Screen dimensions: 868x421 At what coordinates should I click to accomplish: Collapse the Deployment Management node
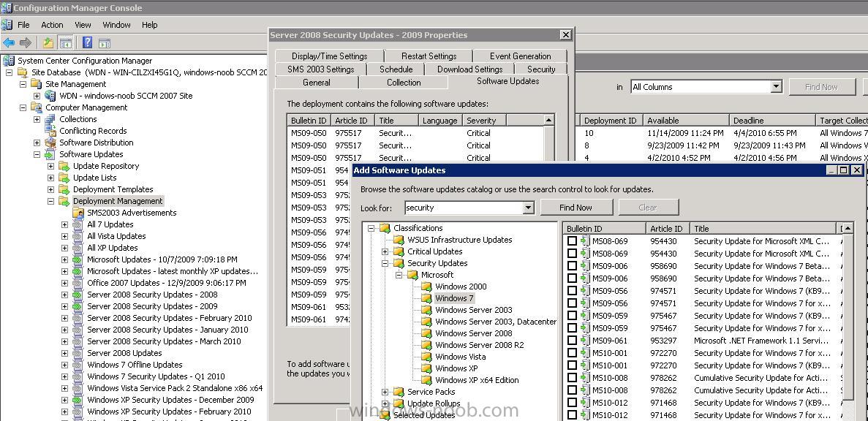tap(50, 202)
